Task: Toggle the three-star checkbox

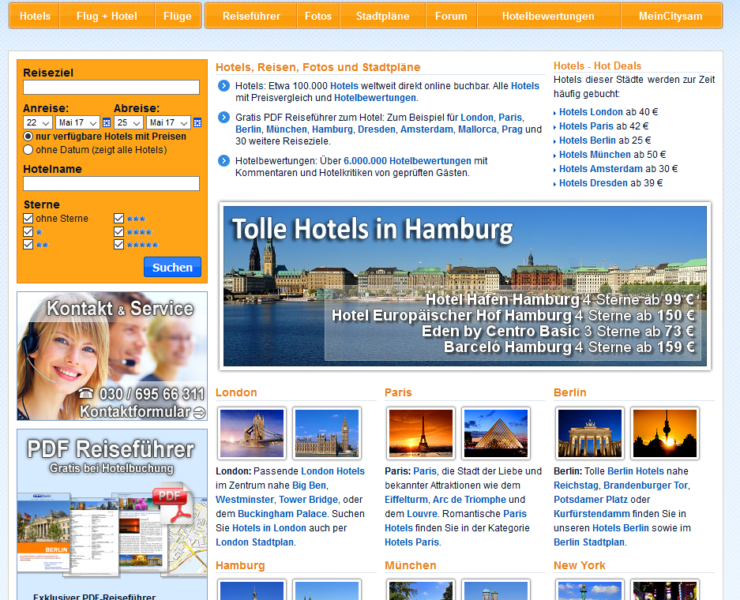Action: coord(118,218)
